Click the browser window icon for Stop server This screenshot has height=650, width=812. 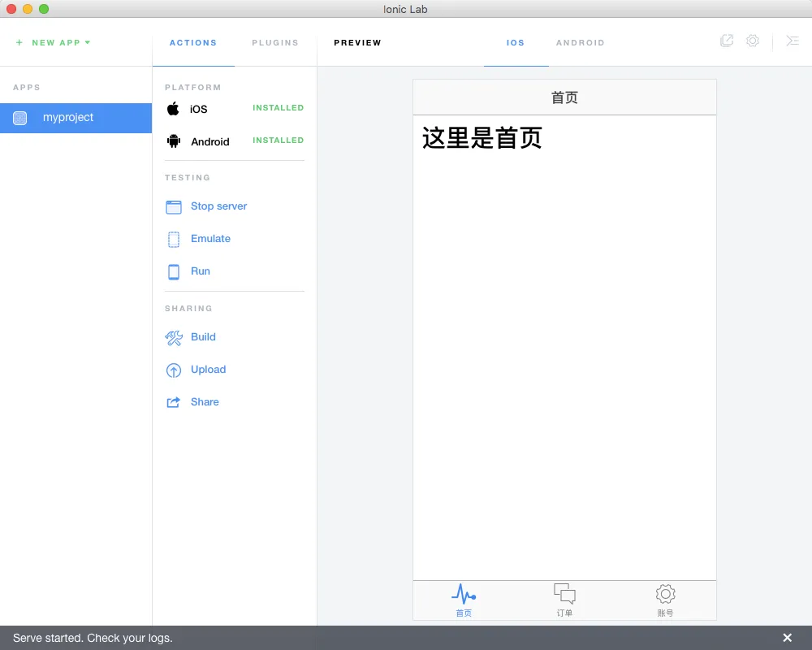coord(174,207)
